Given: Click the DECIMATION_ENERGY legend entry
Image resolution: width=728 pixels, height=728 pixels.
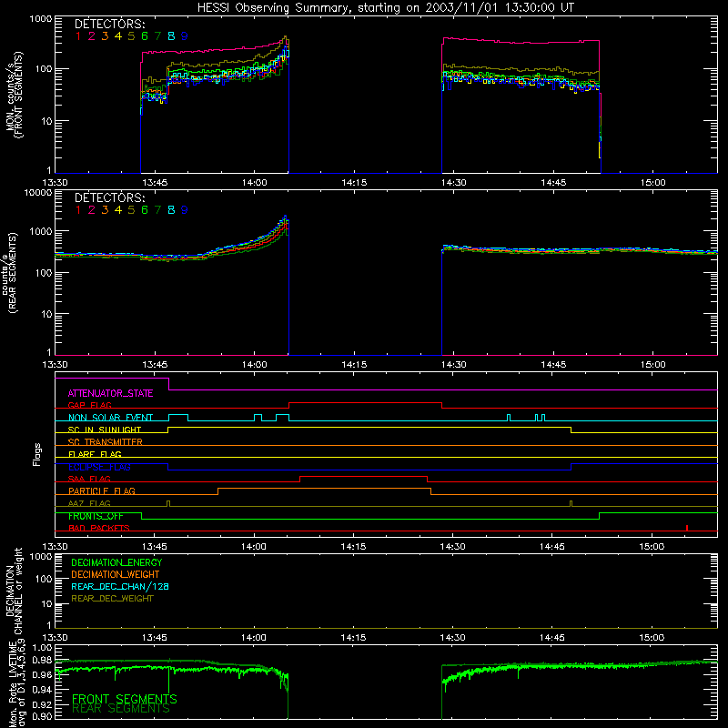Looking at the screenshot, I should tap(116, 562).
